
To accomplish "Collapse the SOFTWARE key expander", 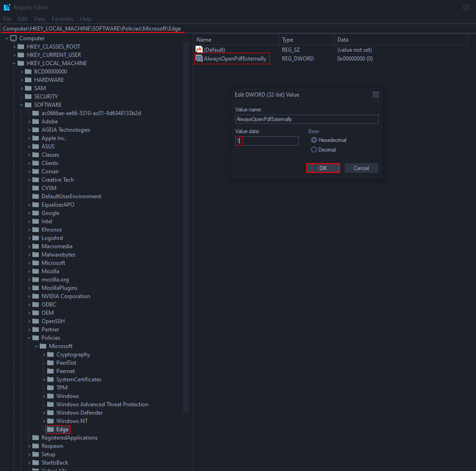I will click(22, 105).
